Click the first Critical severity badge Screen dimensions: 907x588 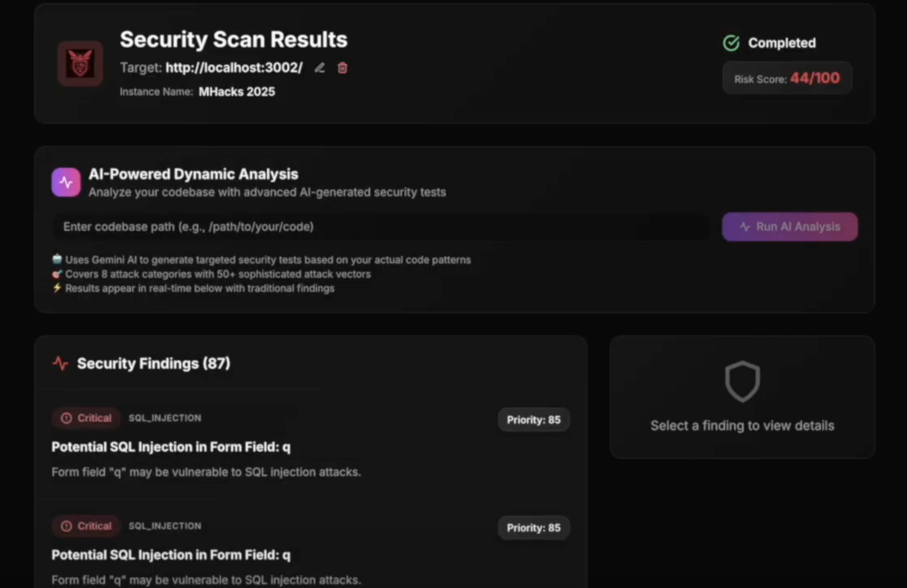[x=86, y=418]
